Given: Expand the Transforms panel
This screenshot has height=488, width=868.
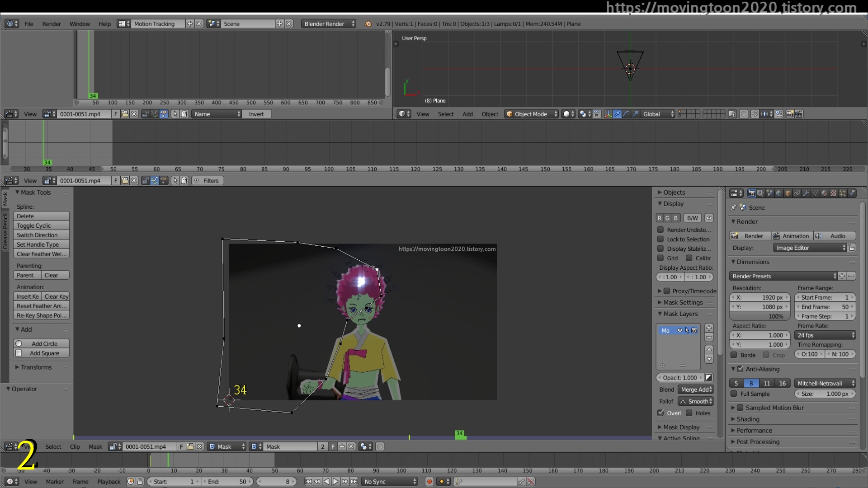Looking at the screenshot, I should tap(36, 367).
